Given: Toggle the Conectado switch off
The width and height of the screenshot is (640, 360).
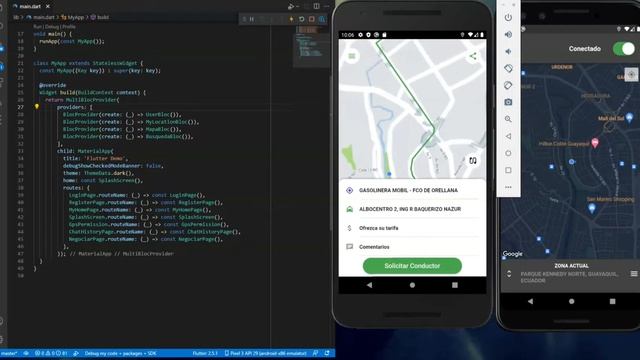Looking at the screenshot, I should pyautogui.click(x=624, y=49).
